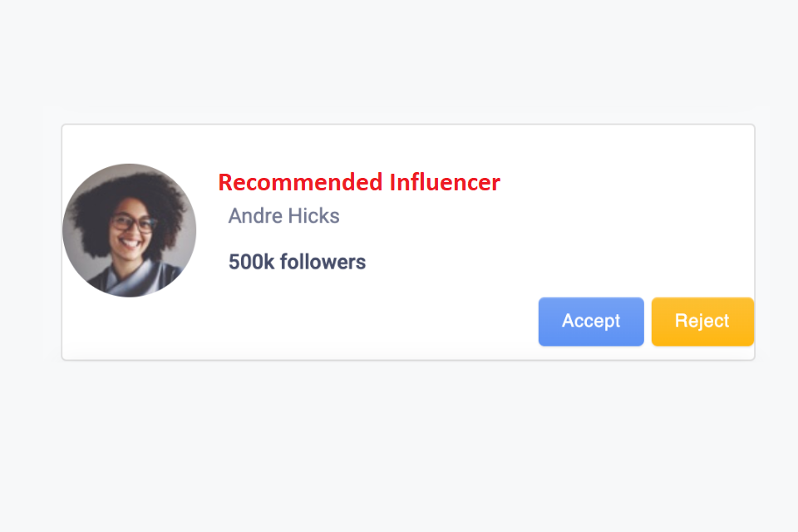Click the last name Hicks
This screenshot has width=798, height=532.
point(314,216)
